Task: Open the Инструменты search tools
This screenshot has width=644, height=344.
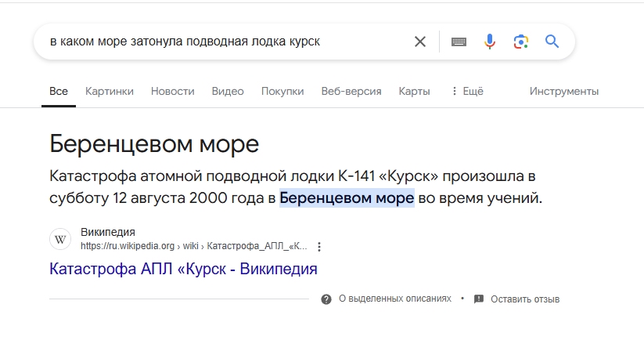Action: (563, 91)
